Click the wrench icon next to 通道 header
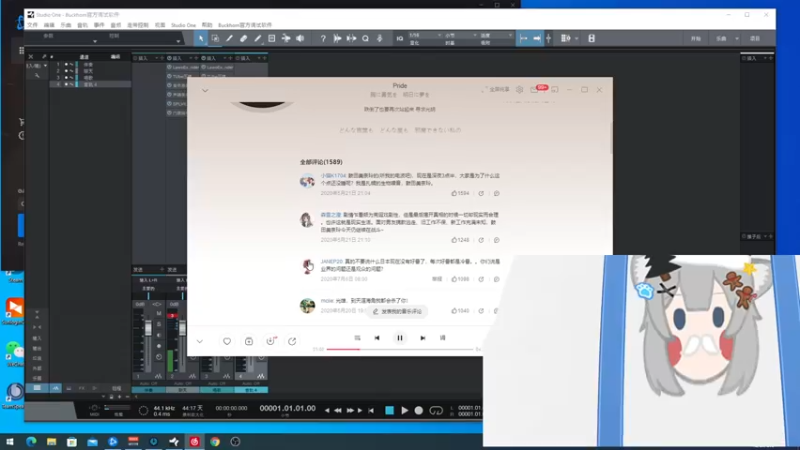The image size is (800, 450). (x=44, y=57)
